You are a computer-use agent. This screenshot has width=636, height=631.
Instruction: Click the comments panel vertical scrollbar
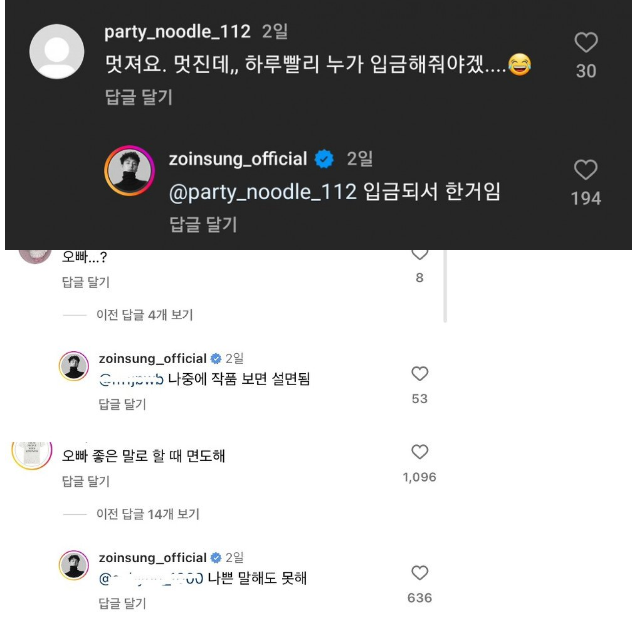(x=445, y=285)
